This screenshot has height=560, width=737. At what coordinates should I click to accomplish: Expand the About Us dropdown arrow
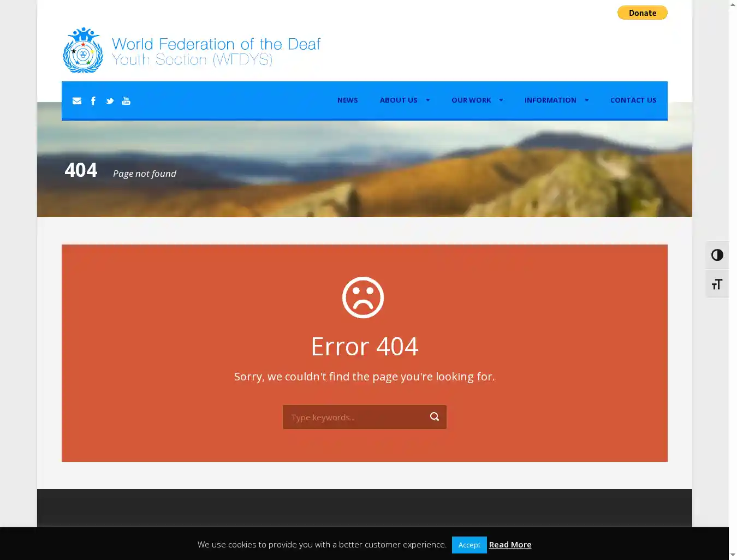coord(427,100)
